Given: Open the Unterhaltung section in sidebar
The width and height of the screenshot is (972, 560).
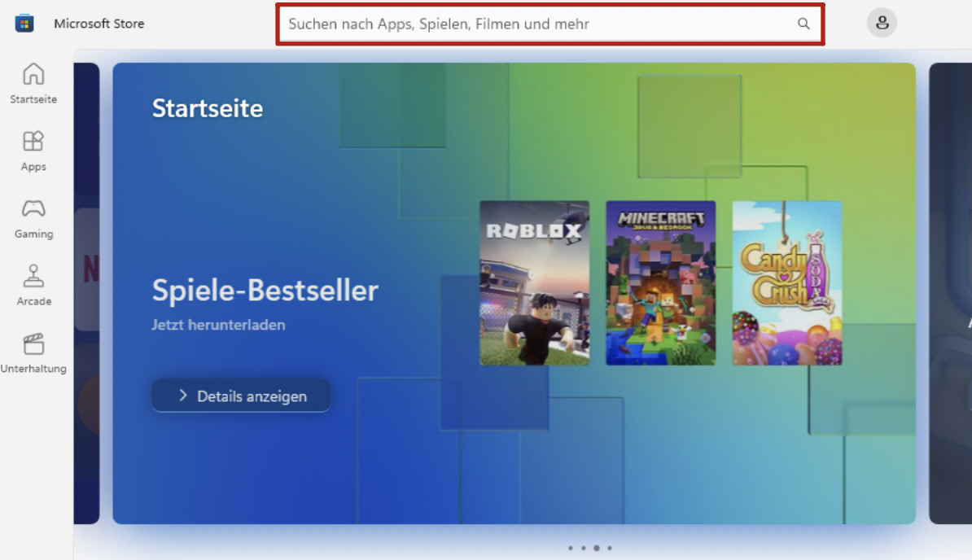Looking at the screenshot, I should click(33, 353).
